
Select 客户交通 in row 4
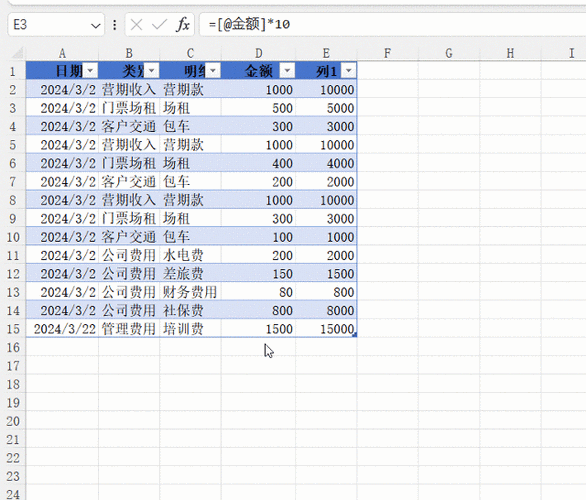pyautogui.click(x=129, y=126)
